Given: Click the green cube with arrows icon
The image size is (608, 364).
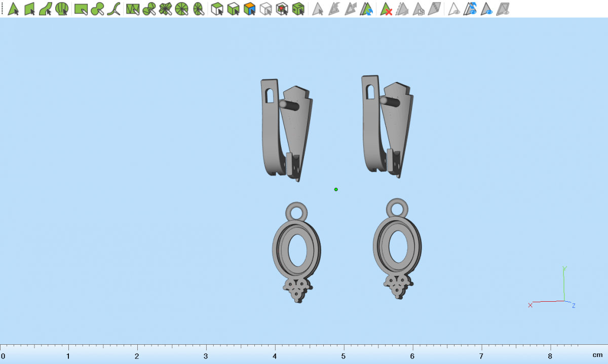Looking at the screenshot, I should tap(298, 9).
